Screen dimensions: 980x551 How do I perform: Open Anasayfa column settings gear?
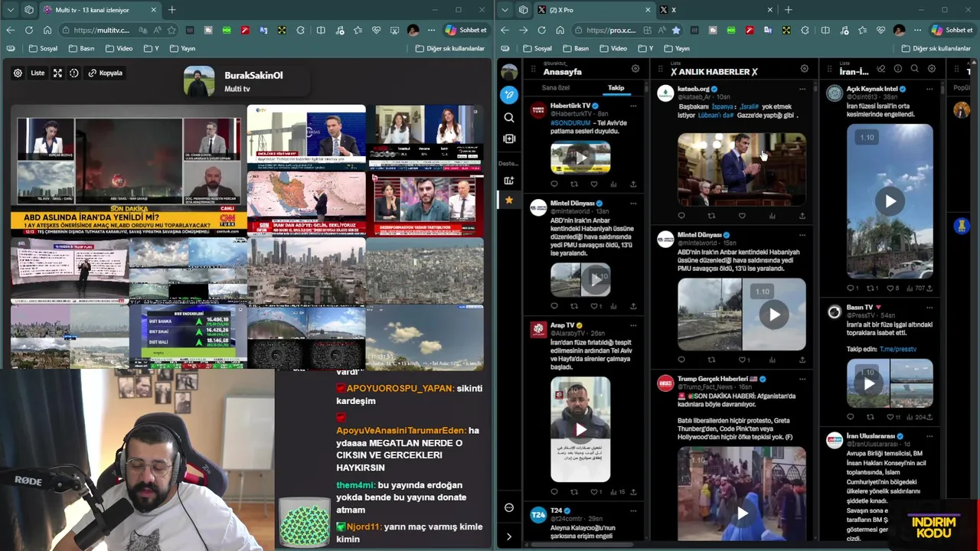click(x=635, y=69)
